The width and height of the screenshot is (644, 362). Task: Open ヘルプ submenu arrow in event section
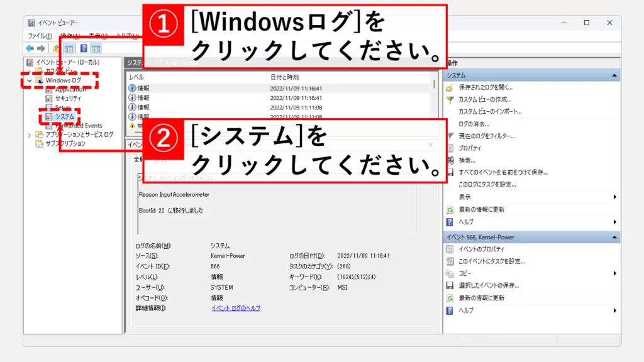614,310
